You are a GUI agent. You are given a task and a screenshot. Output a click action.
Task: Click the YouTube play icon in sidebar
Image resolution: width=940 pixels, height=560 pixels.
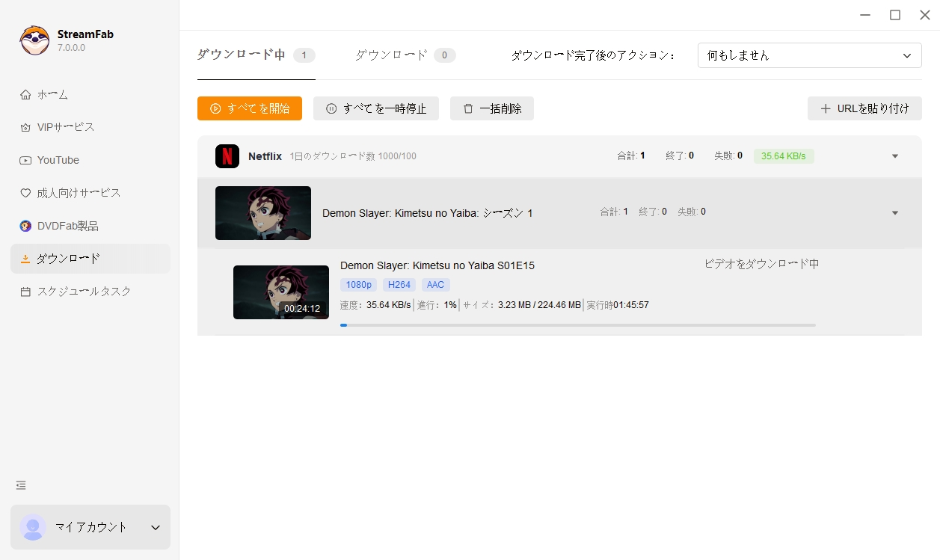[x=25, y=160]
